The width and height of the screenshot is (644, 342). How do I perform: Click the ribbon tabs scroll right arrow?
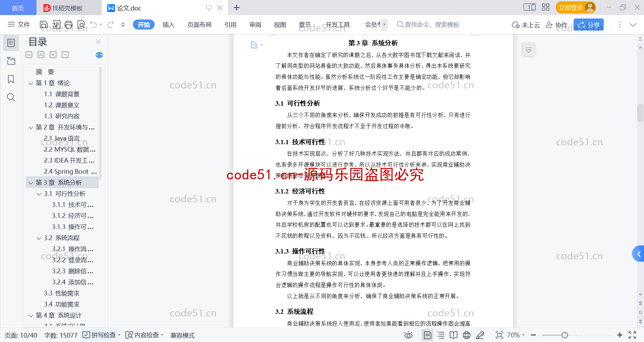coord(384,24)
